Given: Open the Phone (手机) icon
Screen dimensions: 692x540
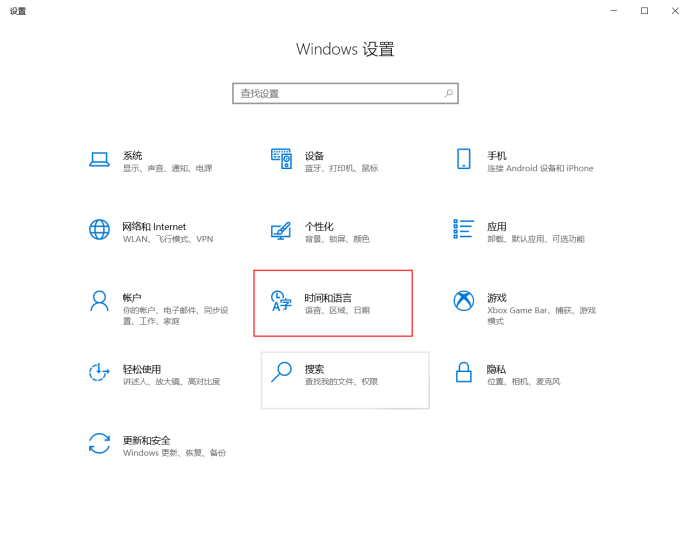Looking at the screenshot, I should coord(463,159).
